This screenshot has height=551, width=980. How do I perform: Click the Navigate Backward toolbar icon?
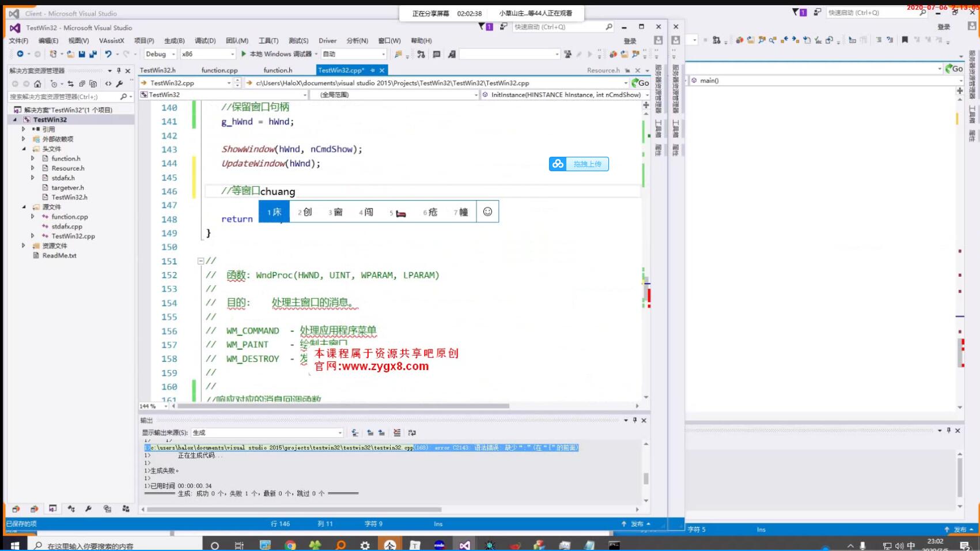20,54
